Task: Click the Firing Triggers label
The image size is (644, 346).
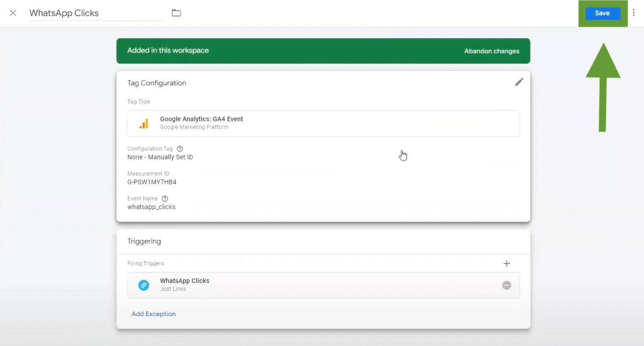Action: pos(146,263)
